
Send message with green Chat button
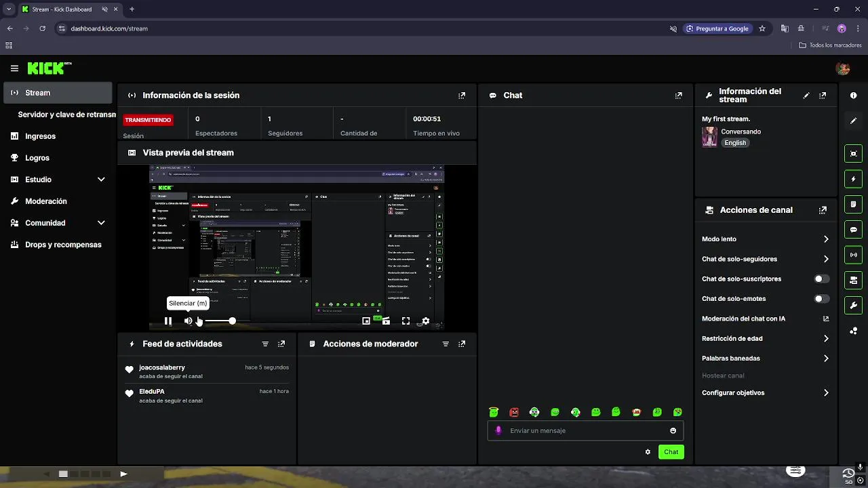pos(671,452)
